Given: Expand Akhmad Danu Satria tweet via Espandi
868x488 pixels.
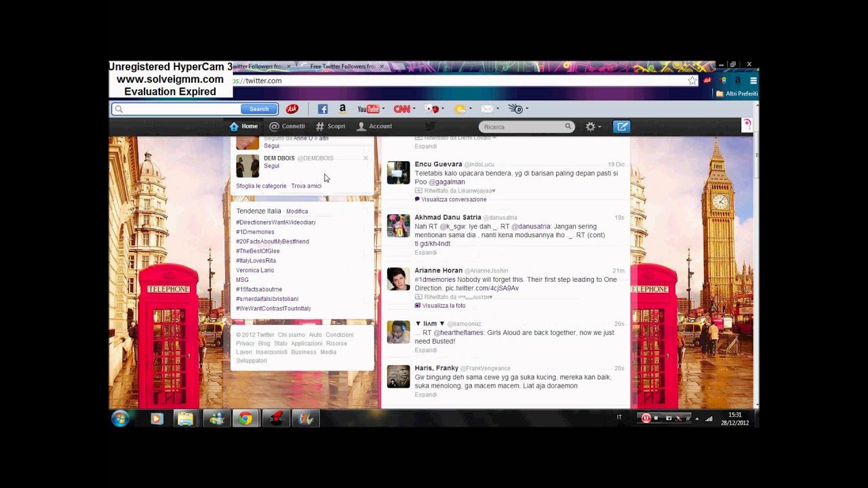Looking at the screenshot, I should coord(426,252).
